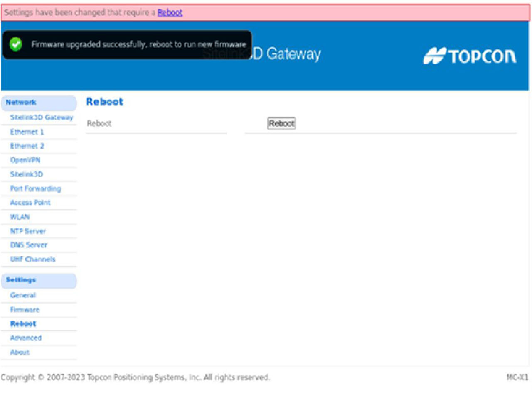Select UHF Channels in sidebar

[32, 259]
